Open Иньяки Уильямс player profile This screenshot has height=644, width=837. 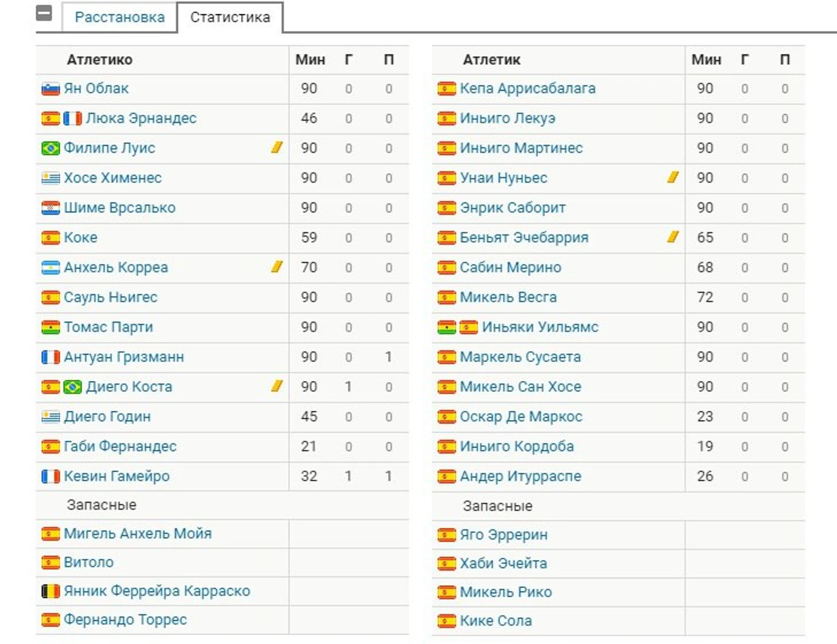540,327
